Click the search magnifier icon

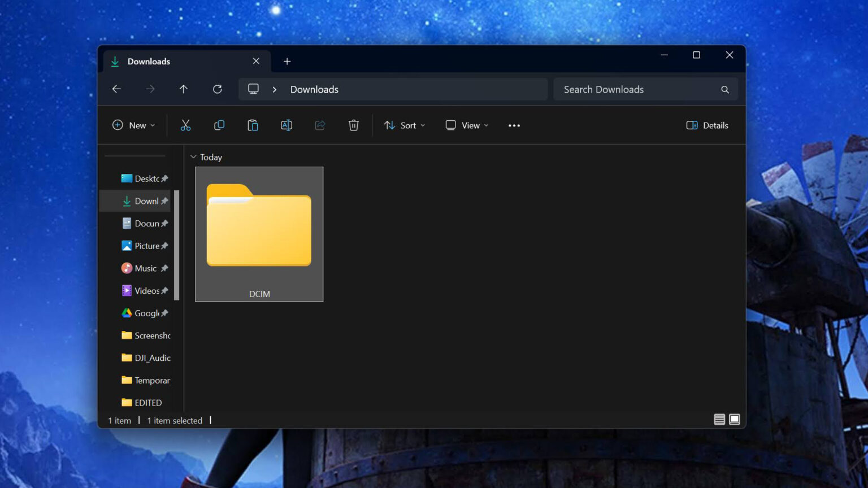(x=725, y=89)
